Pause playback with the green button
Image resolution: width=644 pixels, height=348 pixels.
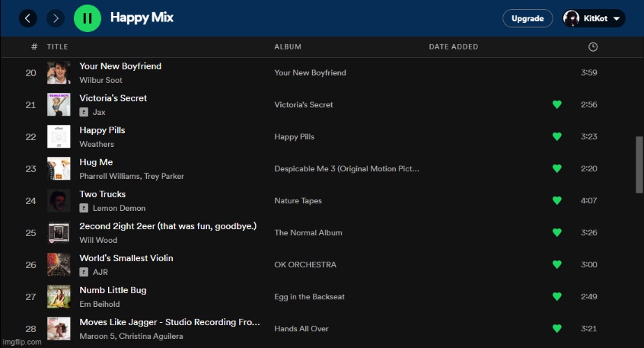(87, 19)
